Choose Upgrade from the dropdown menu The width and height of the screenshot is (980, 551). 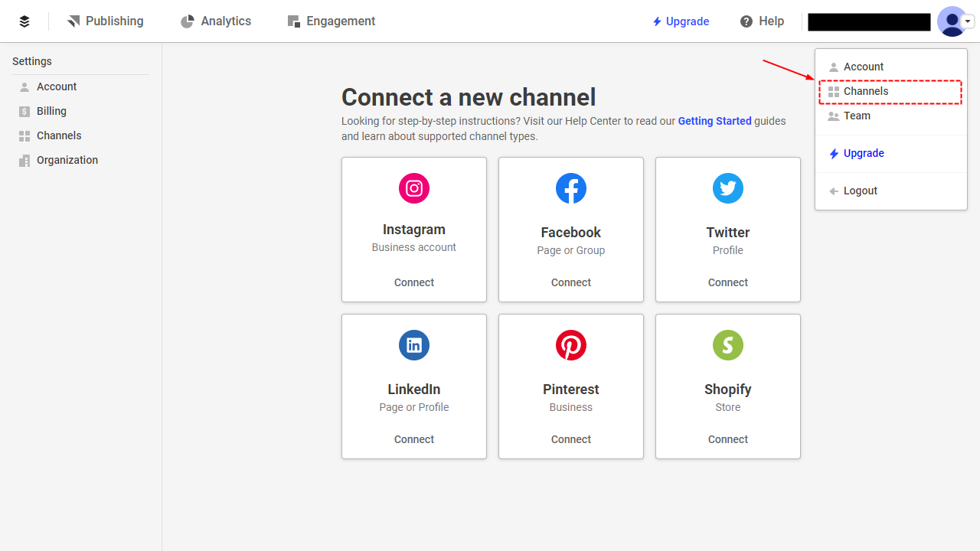[x=891, y=153]
